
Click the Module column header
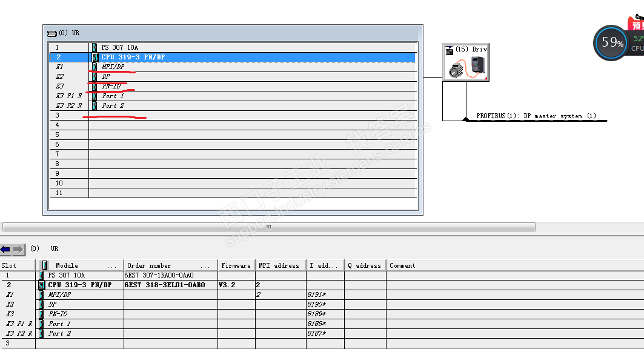pyautogui.click(x=80, y=265)
